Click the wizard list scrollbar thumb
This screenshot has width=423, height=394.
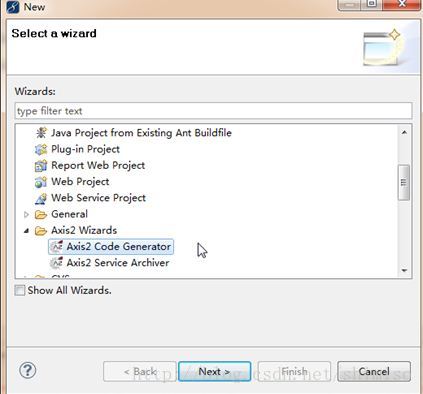[404, 182]
